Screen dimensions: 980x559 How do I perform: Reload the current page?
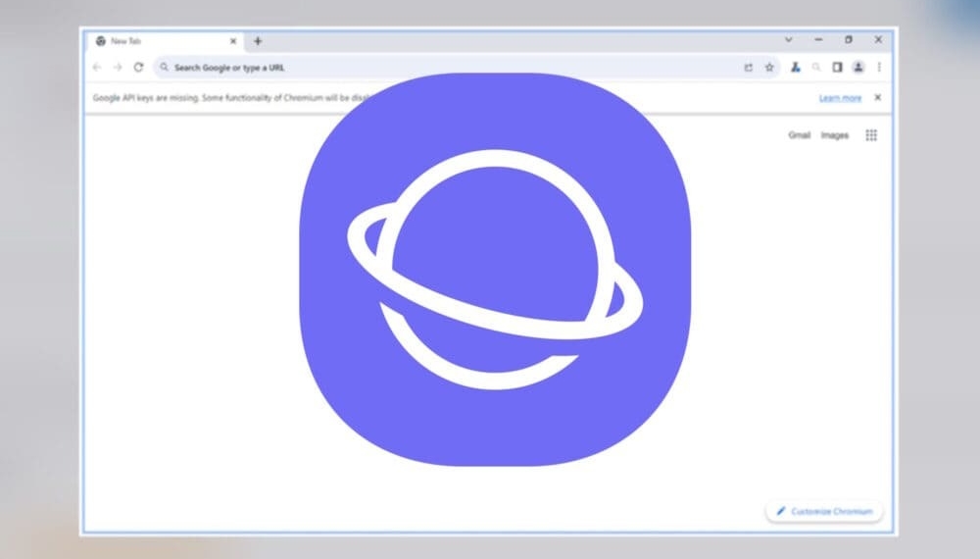pyautogui.click(x=139, y=68)
